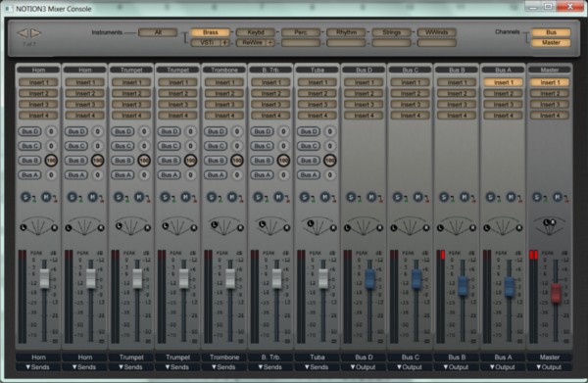Mute the Bus B channel with its M icon
Image resolution: width=588 pixels, height=383 pixels.
[x=465, y=197]
